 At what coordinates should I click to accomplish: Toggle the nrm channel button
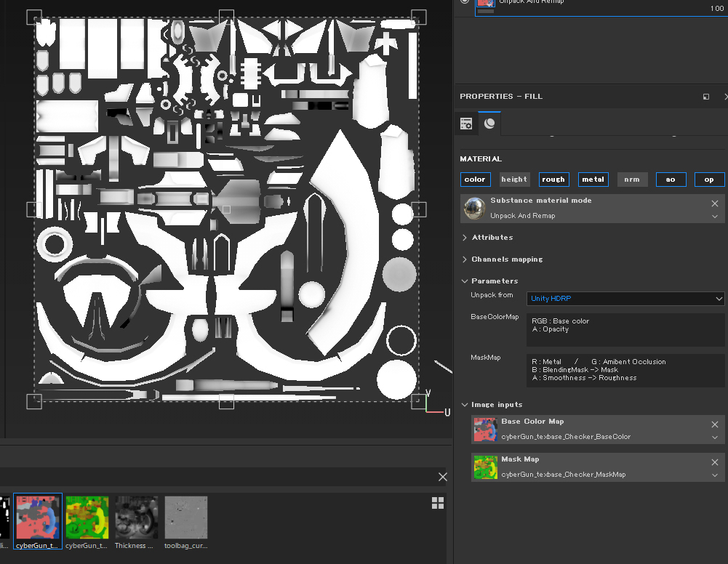[x=632, y=180]
